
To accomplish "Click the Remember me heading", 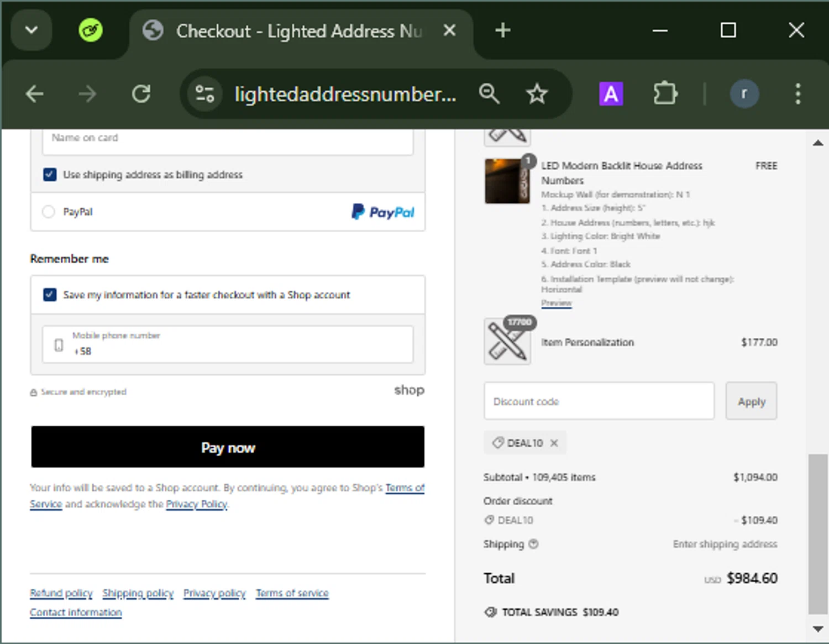I will pyautogui.click(x=69, y=259).
